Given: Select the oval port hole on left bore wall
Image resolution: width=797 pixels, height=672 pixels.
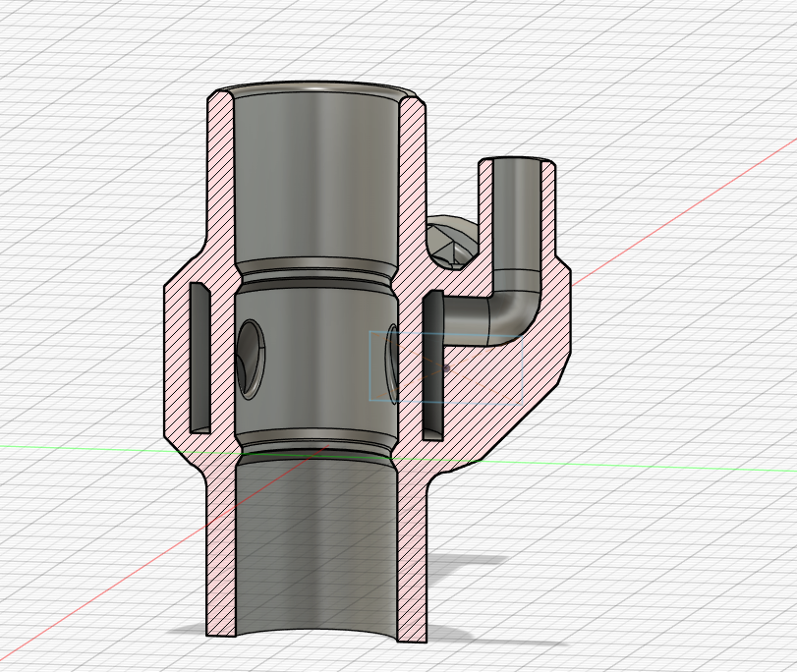Looking at the screenshot, I should pyautogui.click(x=251, y=359).
